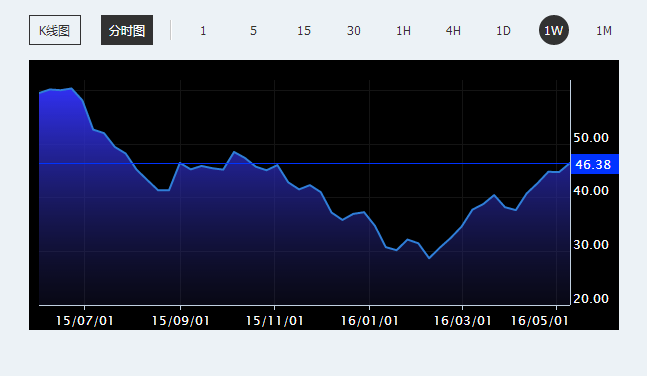Select the 4H timeframe
The width and height of the screenshot is (647, 376).
(453, 31)
